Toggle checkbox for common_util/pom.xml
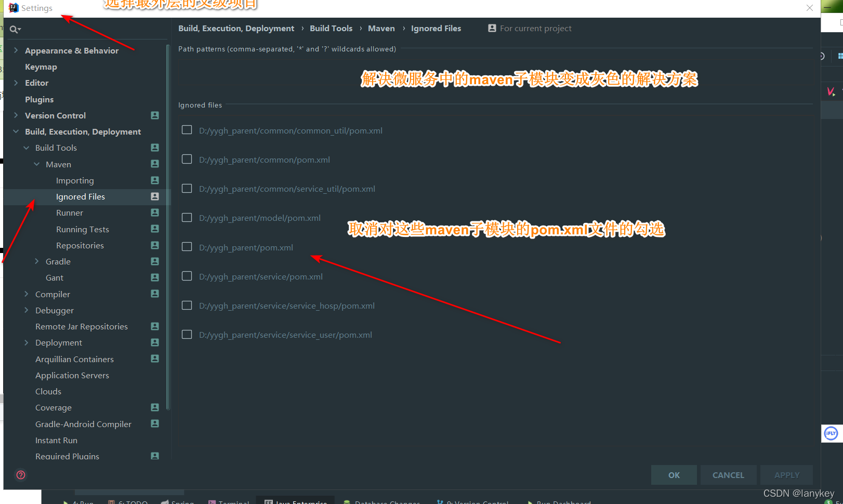This screenshot has height=504, width=843. pos(187,130)
